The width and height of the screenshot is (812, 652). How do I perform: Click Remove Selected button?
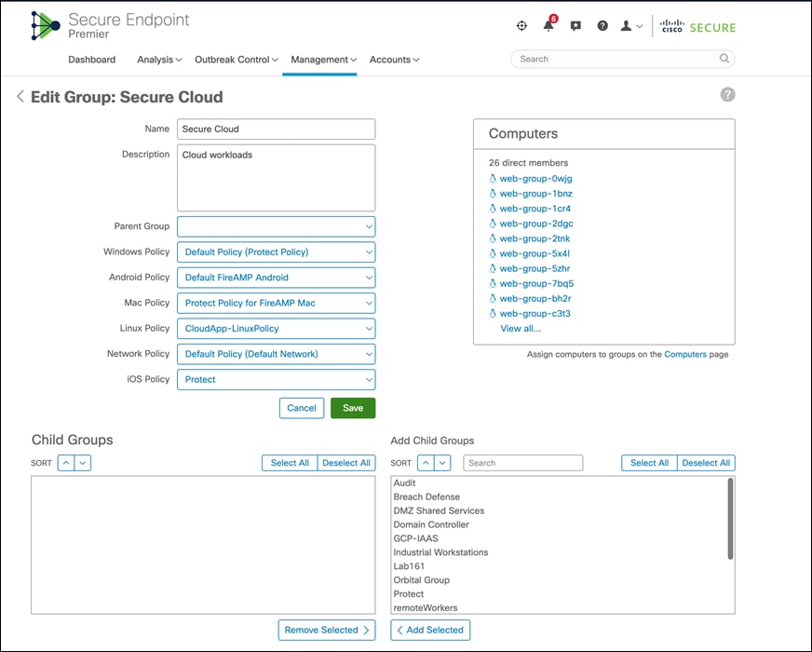(x=327, y=631)
